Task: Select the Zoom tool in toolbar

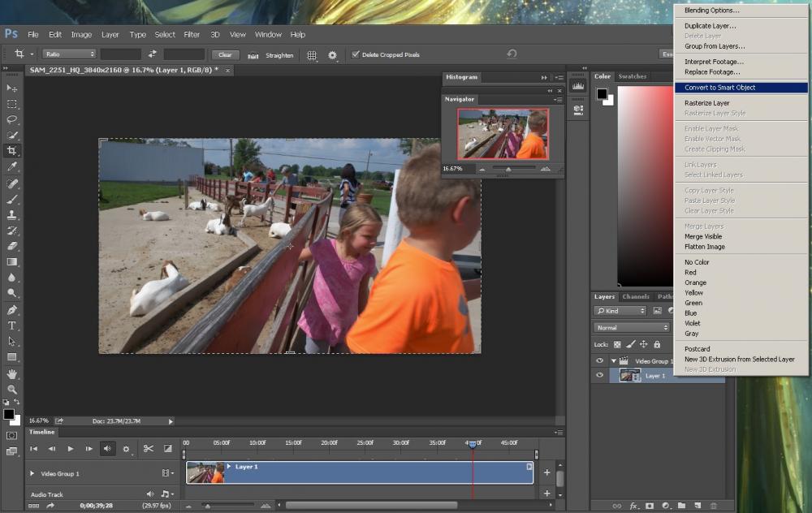Action: click(12, 390)
